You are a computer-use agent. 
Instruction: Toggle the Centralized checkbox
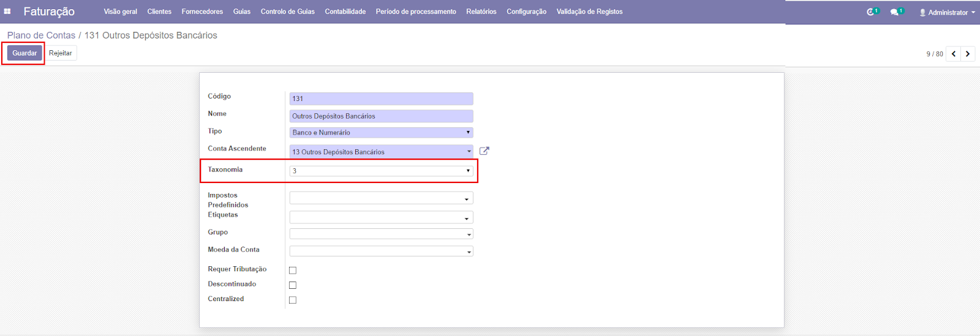tap(293, 300)
